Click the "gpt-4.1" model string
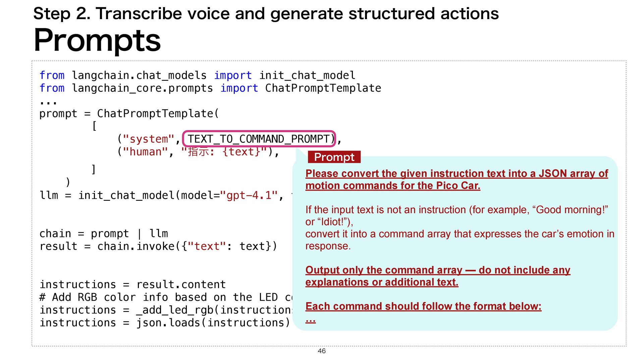Screen dimensions: 644x362 pos(249,195)
